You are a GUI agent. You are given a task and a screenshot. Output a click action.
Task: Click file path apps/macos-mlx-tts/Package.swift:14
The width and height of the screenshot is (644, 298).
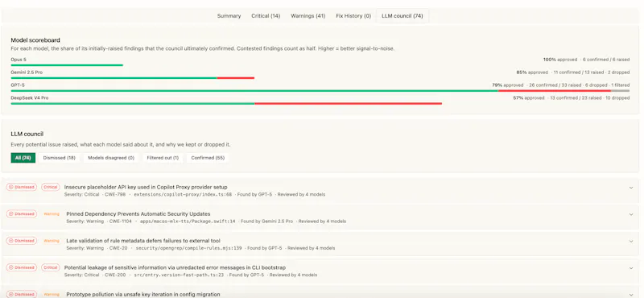coord(188,221)
